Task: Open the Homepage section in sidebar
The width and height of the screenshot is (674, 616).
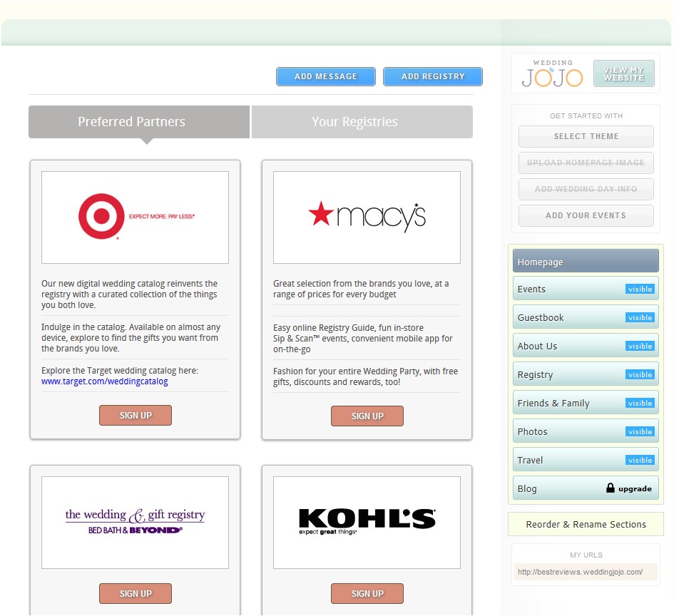Action: point(586,262)
